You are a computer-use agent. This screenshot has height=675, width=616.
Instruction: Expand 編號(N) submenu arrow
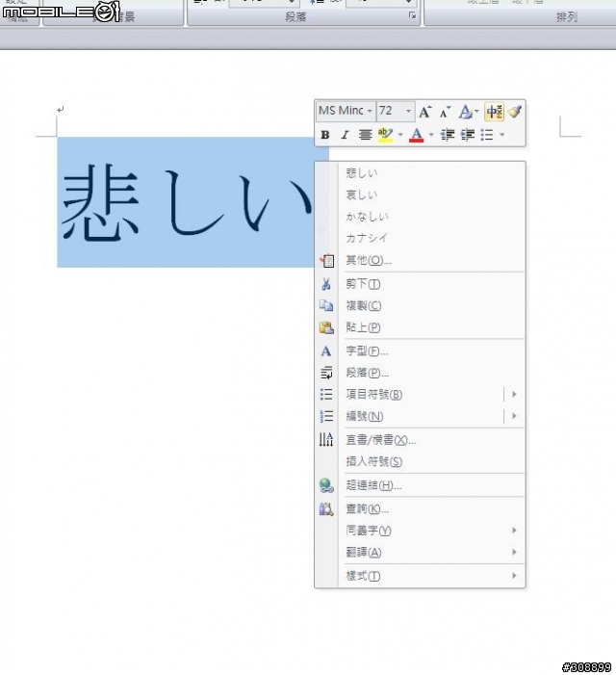(514, 416)
